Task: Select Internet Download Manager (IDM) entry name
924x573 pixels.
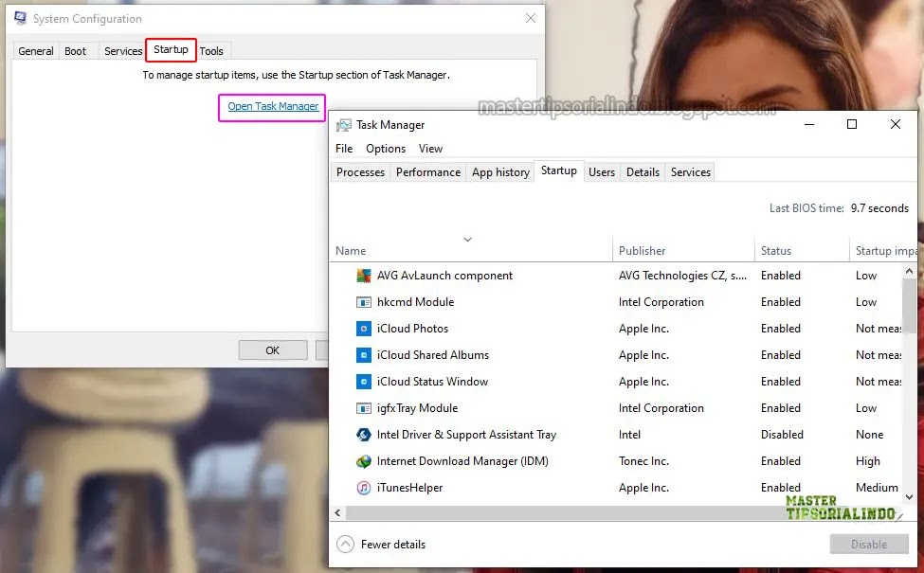Action: [x=462, y=461]
